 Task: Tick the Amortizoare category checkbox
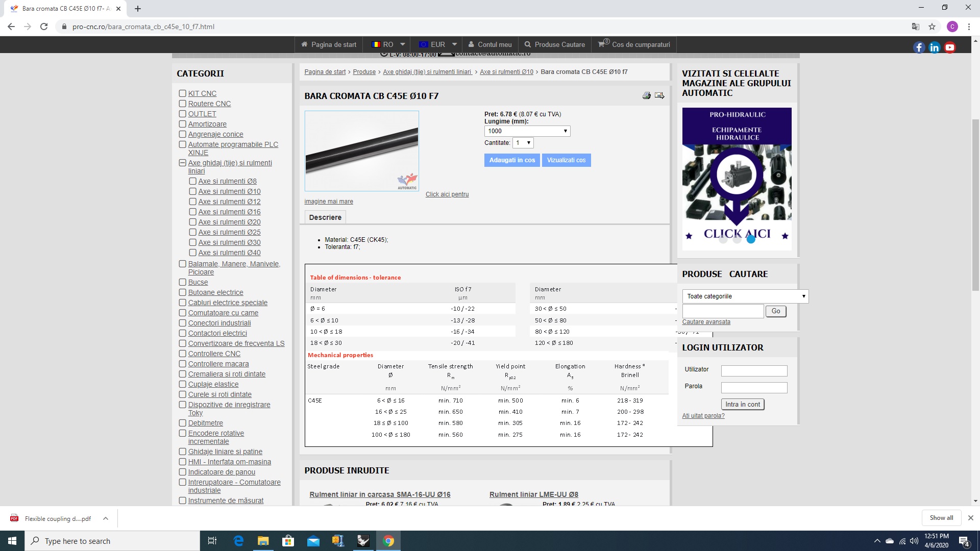pyautogui.click(x=182, y=124)
